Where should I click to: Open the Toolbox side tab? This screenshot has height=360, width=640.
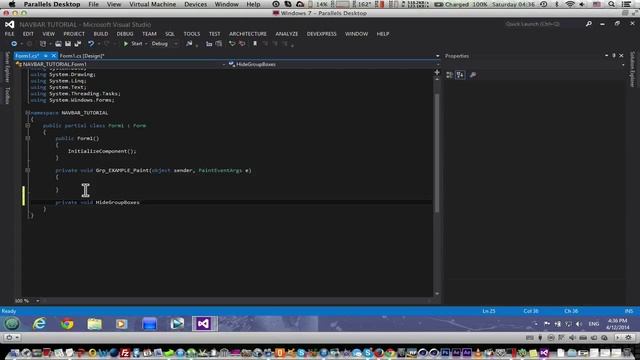7,96
